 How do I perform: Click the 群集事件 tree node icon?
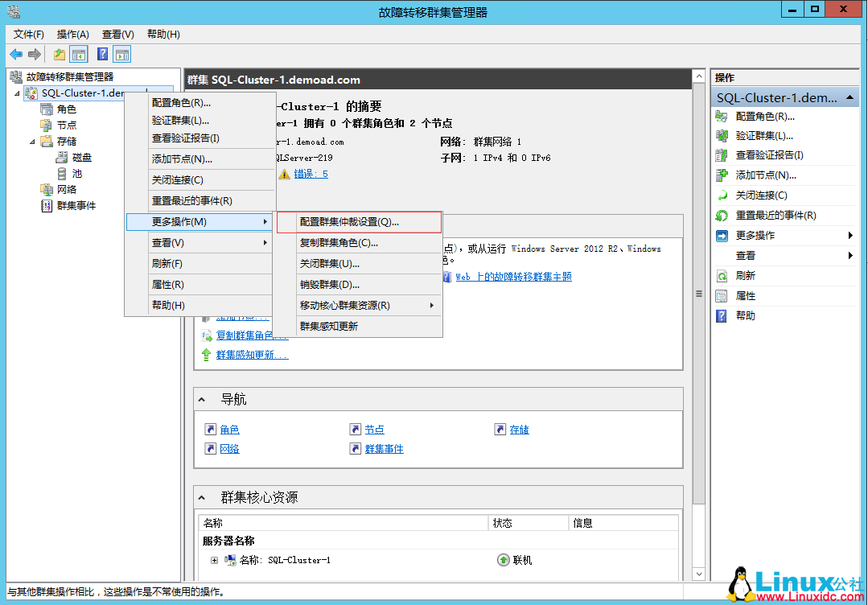47,205
